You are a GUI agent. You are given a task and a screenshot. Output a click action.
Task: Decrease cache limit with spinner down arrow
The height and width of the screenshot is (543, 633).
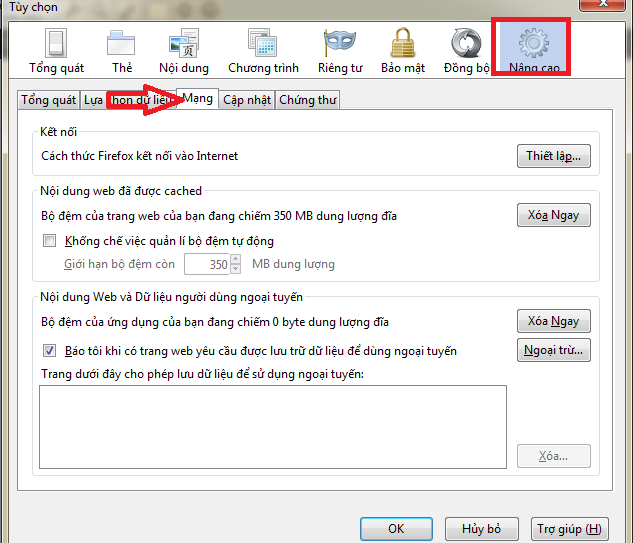235,269
